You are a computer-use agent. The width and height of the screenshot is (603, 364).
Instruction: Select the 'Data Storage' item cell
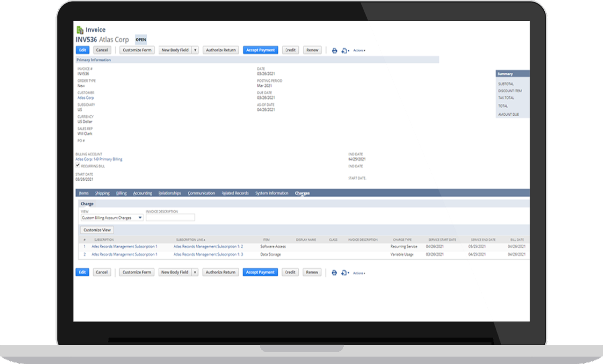coord(271,254)
